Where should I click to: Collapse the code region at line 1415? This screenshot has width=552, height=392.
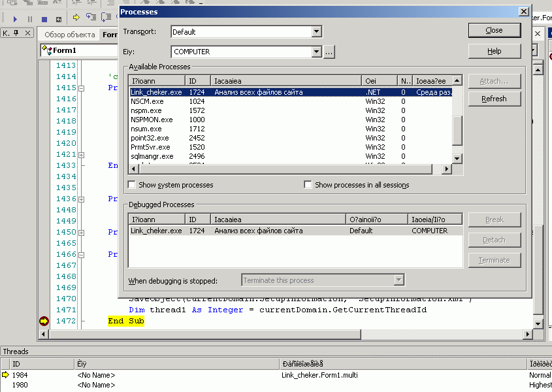pyautogui.click(x=81, y=88)
